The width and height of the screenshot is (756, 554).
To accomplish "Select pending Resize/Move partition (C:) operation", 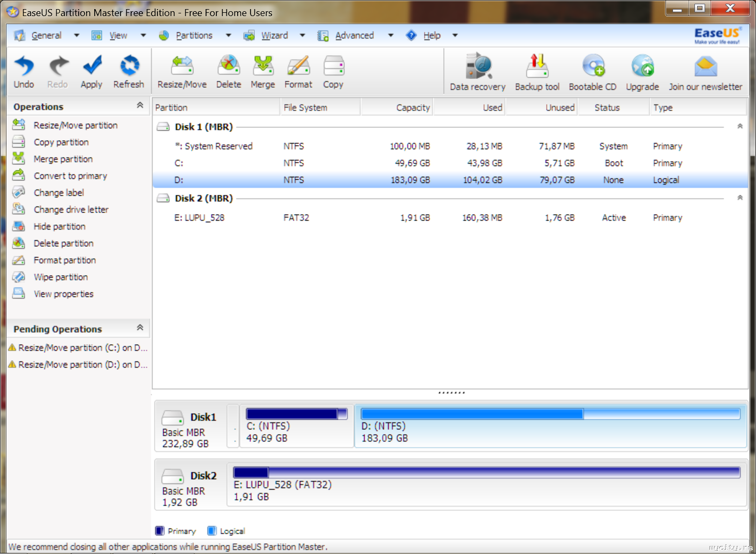I will coord(78,348).
